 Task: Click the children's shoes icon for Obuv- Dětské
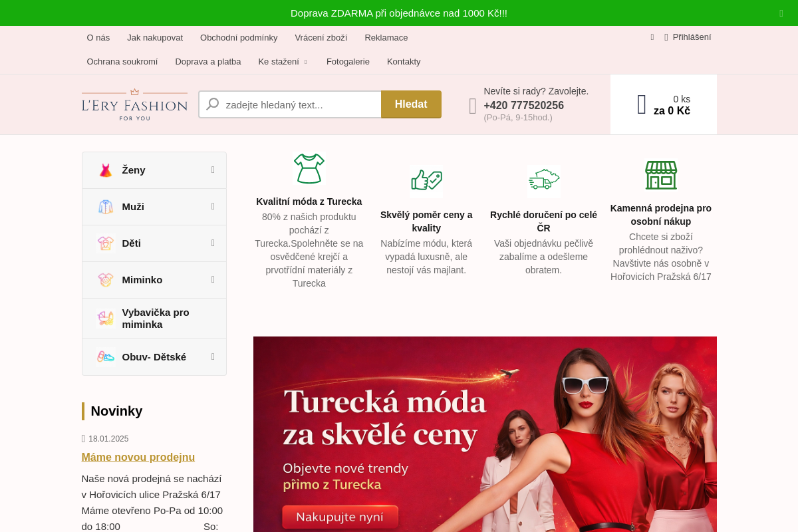tap(105, 356)
